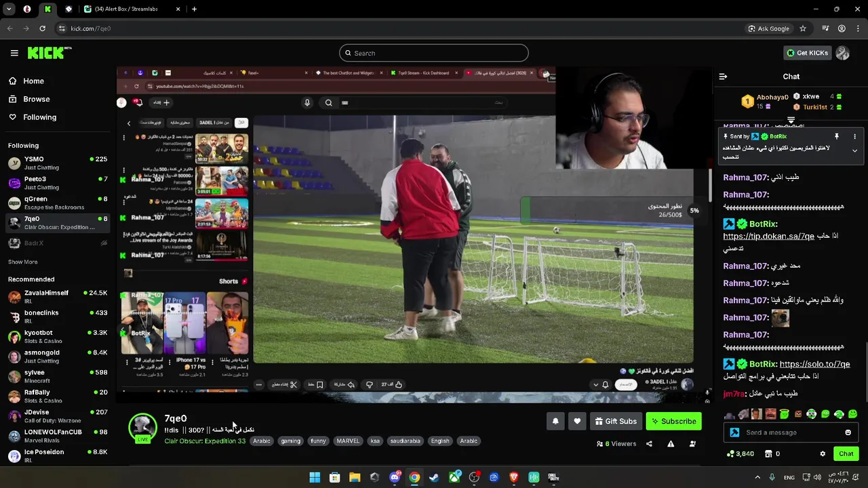Click the 6 Viewers count
Screen dimensions: 868x488
click(x=616, y=444)
